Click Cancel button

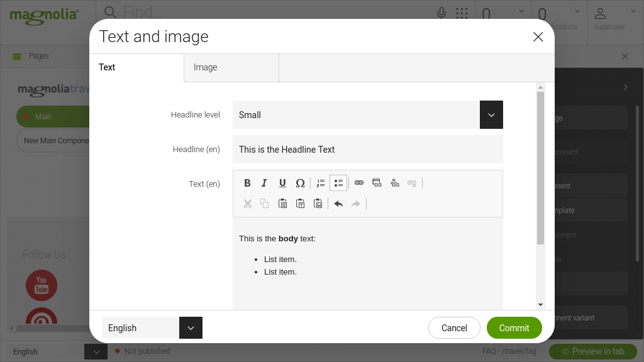454,328
